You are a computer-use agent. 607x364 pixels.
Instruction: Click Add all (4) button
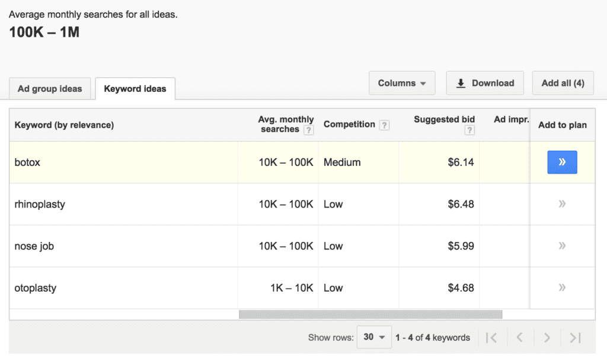(563, 83)
